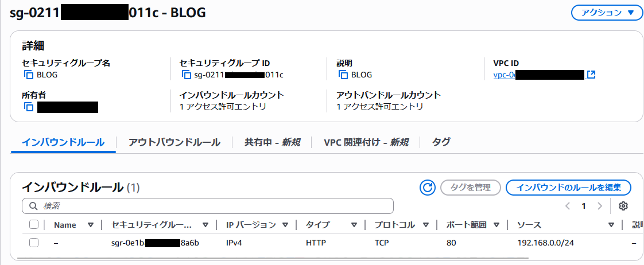The width and height of the screenshot is (644, 265).
Task: Switch to アウトバウンドルール tab
Action: [174, 142]
